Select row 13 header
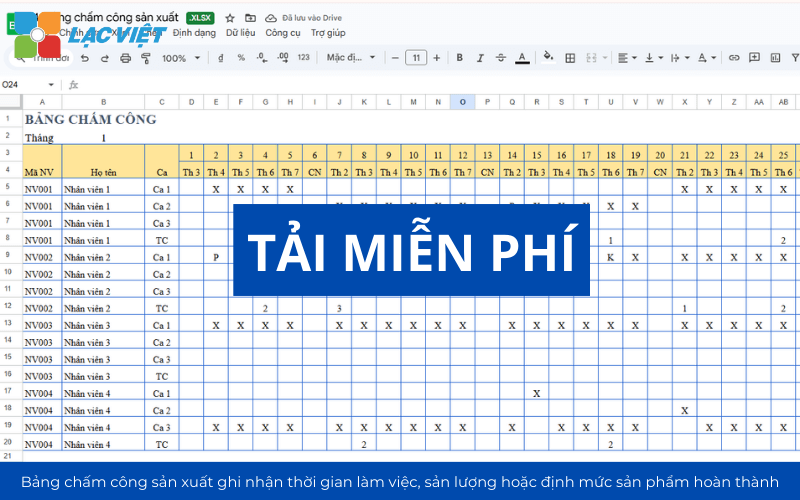 [8, 324]
